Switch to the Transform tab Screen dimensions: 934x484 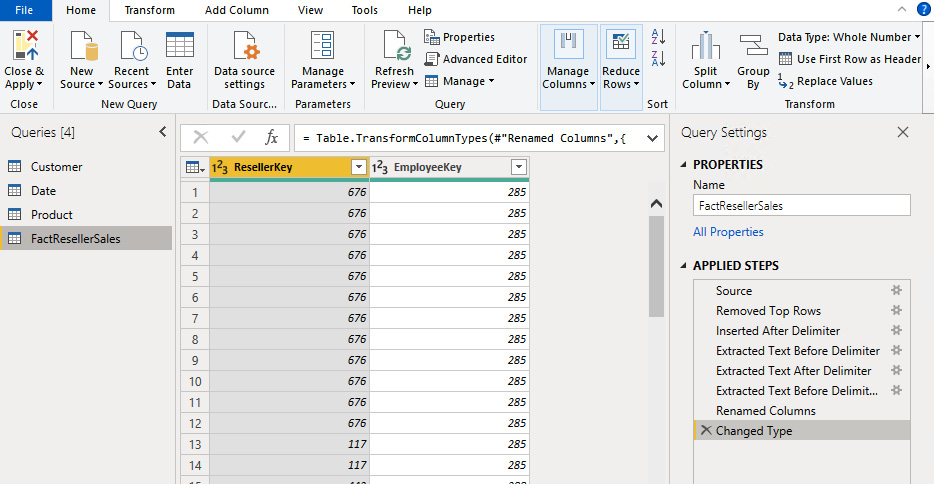coord(150,10)
